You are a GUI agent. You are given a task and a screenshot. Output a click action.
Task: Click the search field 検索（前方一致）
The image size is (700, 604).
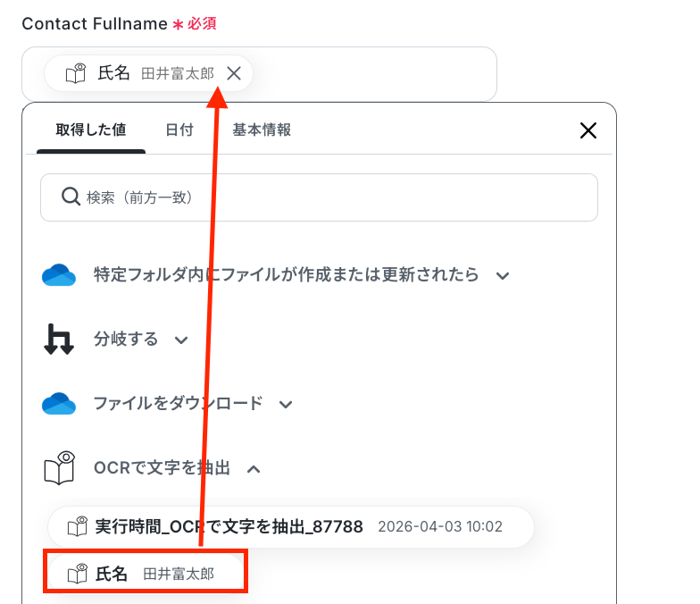pos(320,197)
